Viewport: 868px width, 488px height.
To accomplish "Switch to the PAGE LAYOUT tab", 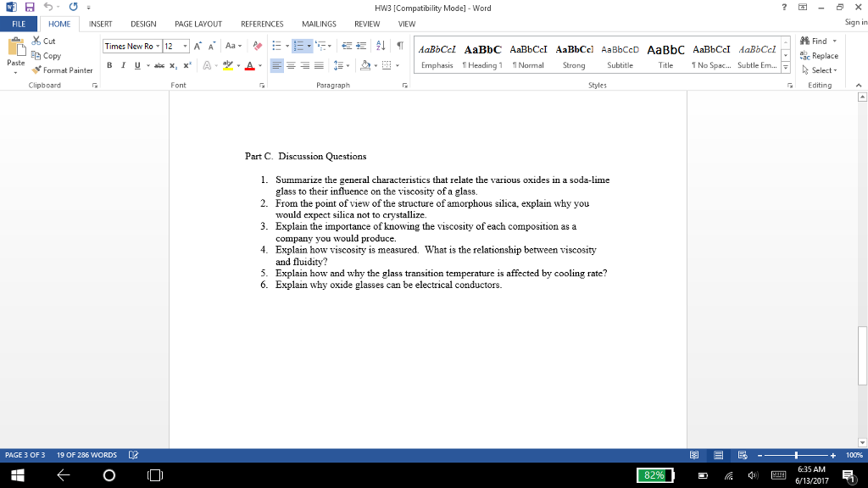I will point(198,24).
